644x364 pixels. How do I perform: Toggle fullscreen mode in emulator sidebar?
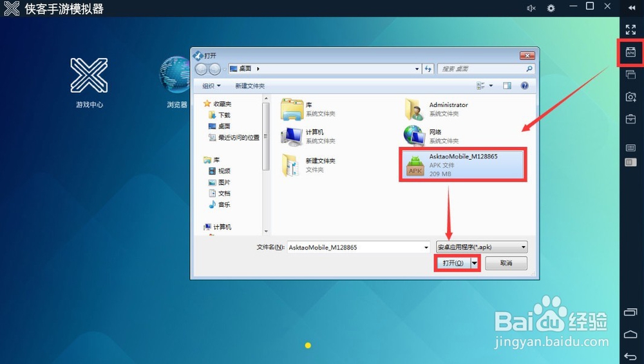630,29
